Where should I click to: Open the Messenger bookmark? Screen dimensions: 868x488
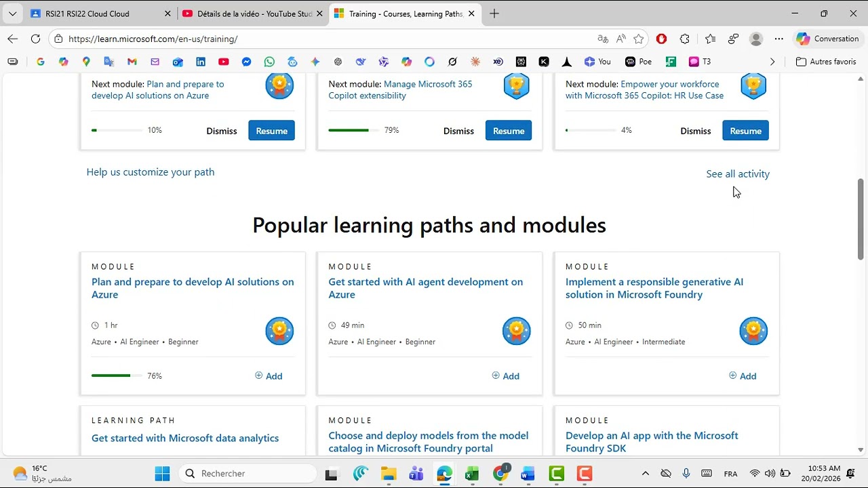click(x=247, y=62)
